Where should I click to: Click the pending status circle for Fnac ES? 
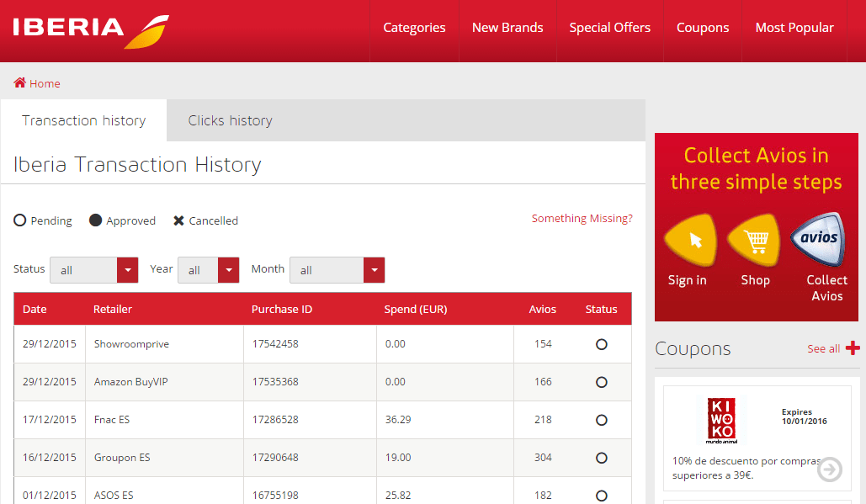click(x=601, y=420)
